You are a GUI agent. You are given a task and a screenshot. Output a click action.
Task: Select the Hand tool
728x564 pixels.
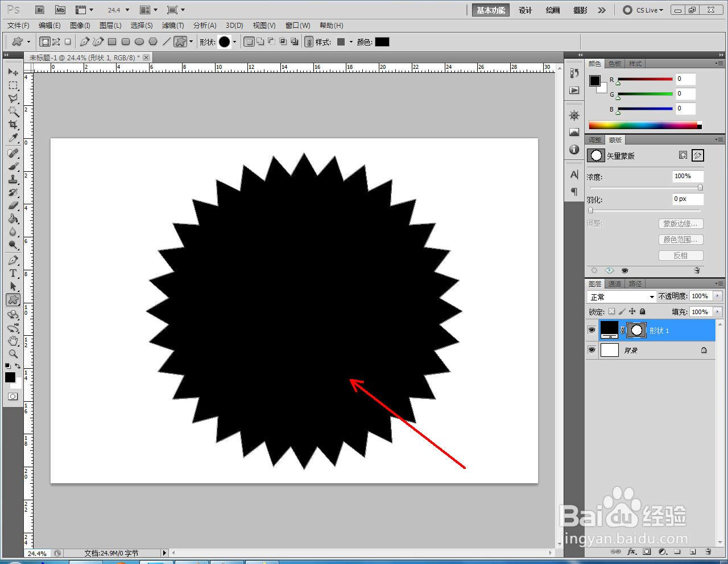(13, 341)
